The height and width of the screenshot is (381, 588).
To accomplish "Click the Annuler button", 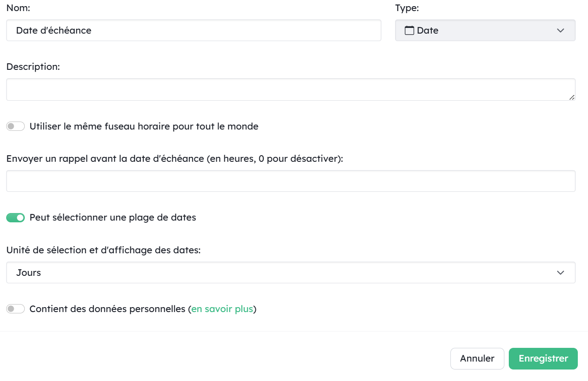I will coord(477,358).
